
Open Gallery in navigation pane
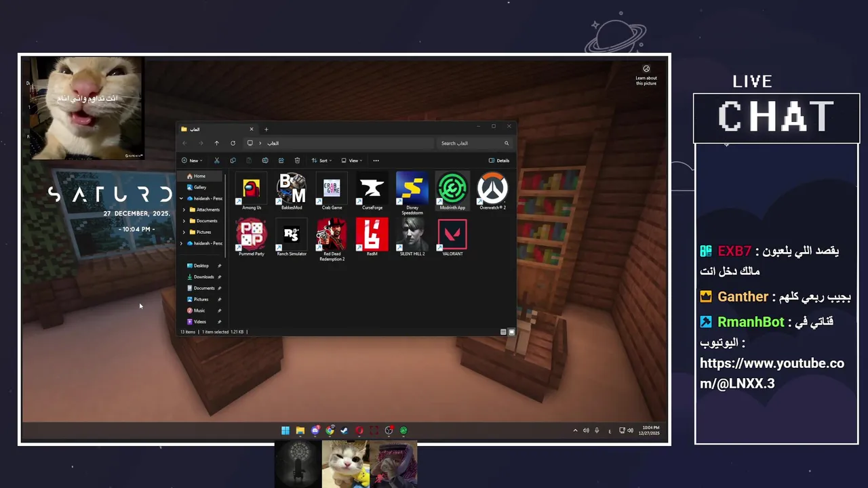201,187
